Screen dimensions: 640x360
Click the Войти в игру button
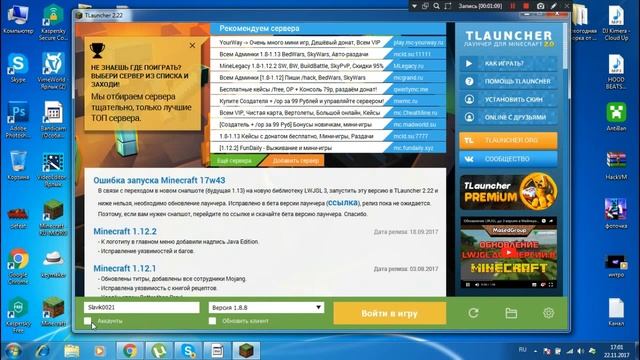pyautogui.click(x=389, y=313)
